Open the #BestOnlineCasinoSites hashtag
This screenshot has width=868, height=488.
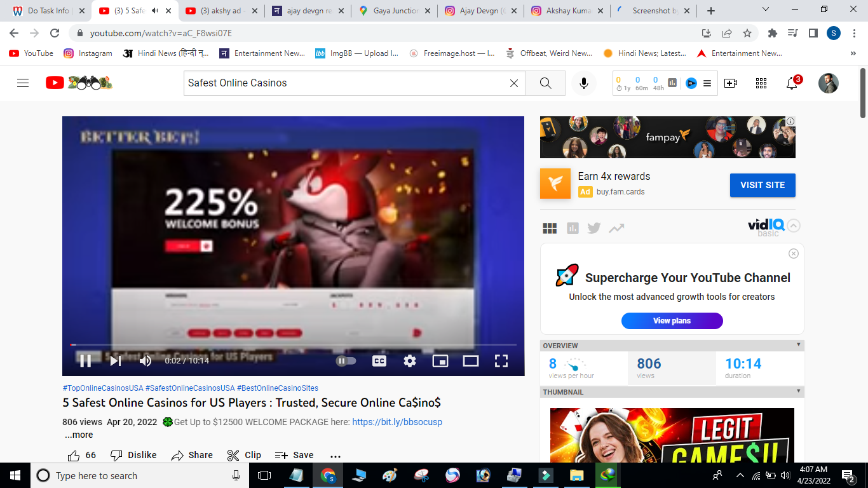[278, 388]
